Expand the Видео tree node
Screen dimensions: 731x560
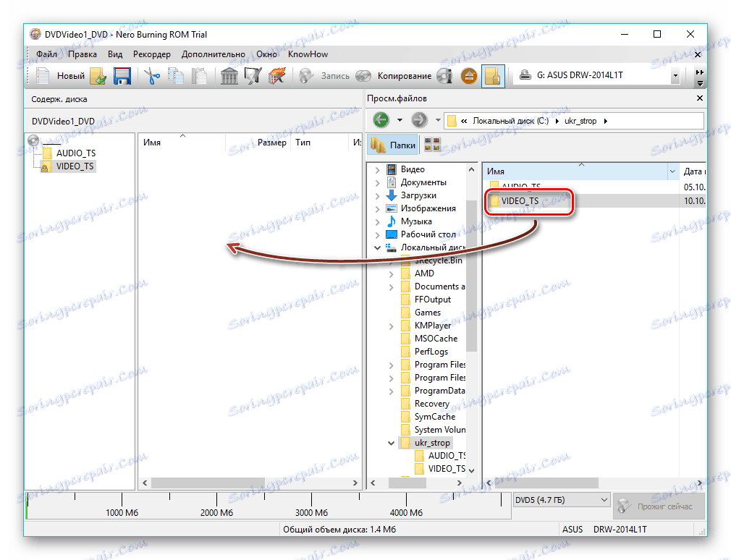click(378, 170)
